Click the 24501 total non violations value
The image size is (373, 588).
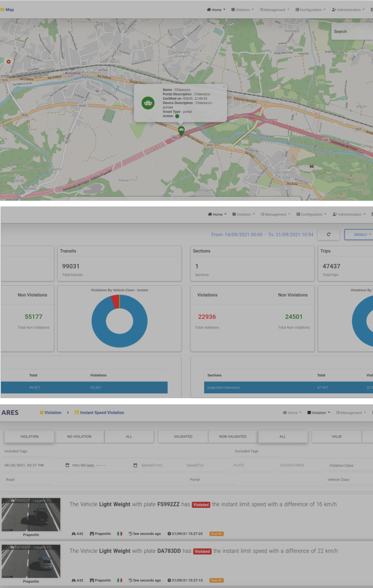coord(294,317)
